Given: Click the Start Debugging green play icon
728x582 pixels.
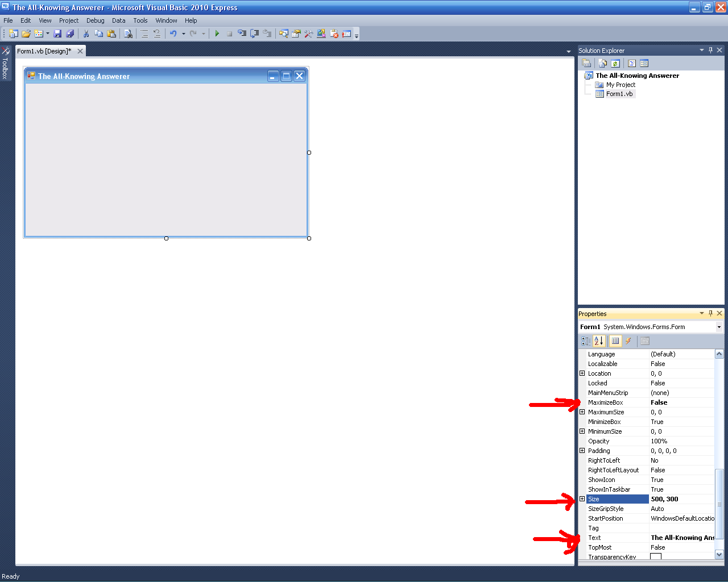Looking at the screenshot, I should pyautogui.click(x=217, y=34).
